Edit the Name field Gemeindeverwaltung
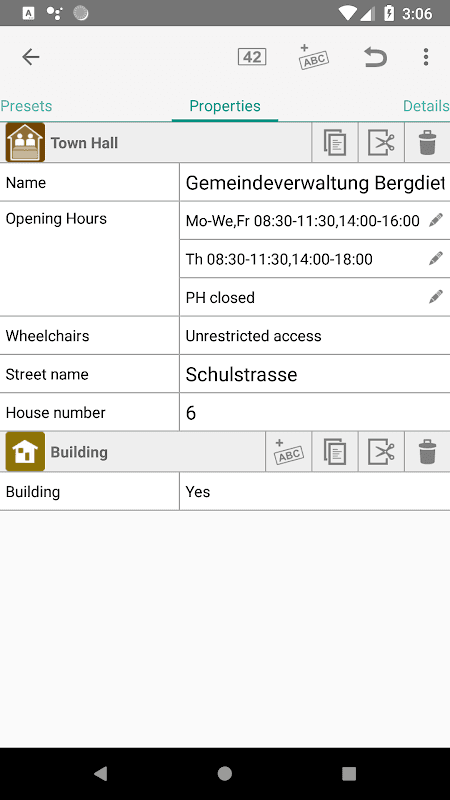This screenshot has height=800, width=450. pos(315,182)
